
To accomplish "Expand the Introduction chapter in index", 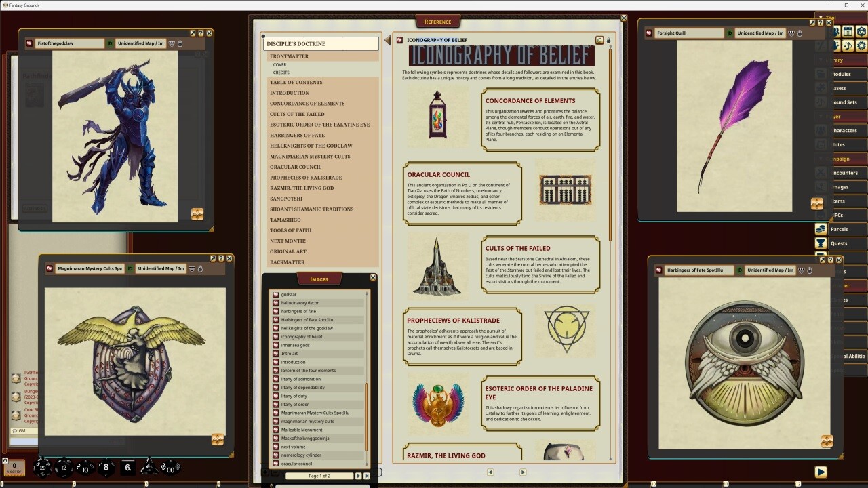I will [290, 93].
